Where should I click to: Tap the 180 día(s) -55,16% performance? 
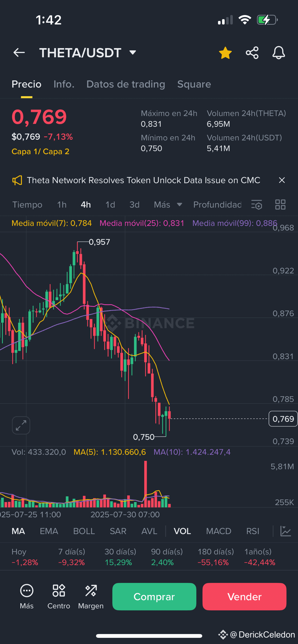point(216,557)
